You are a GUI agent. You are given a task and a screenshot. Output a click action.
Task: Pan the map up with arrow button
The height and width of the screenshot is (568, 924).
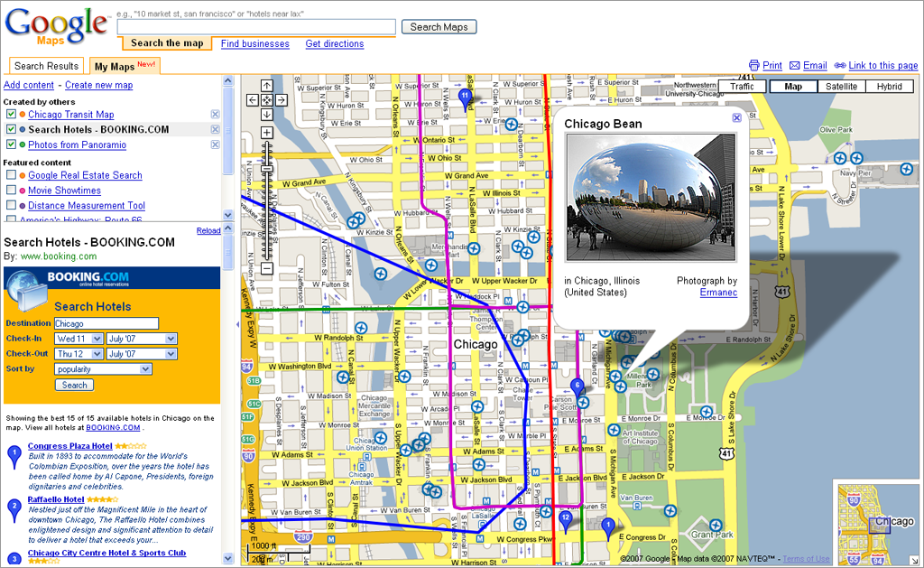[266, 86]
